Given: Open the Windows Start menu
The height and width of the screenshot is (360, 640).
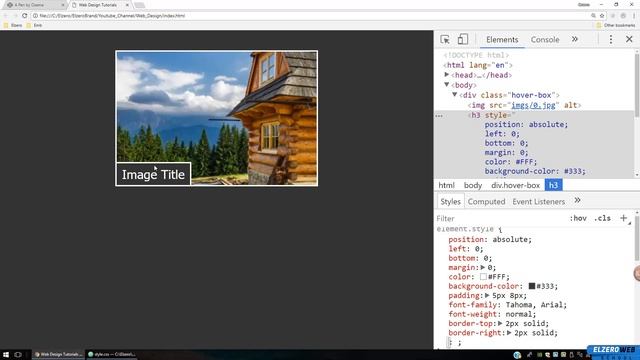Looking at the screenshot, I should click(6, 355).
